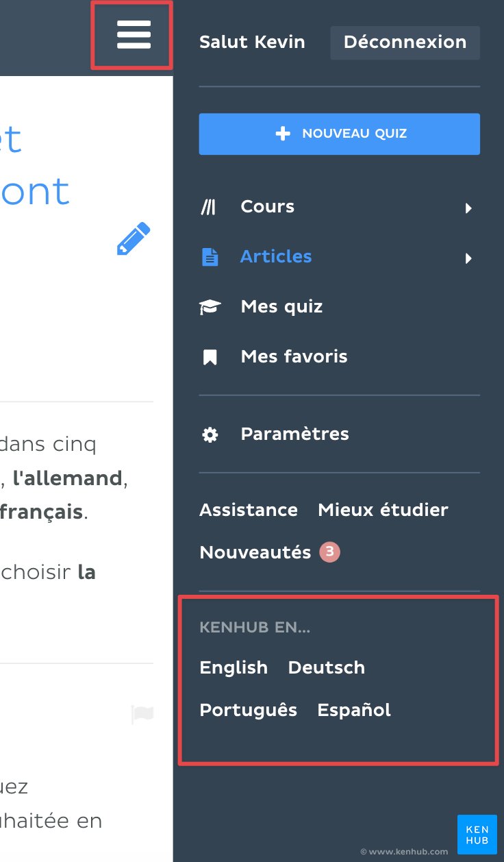Switch the site language to Deutsch
The width and height of the screenshot is (504, 862).
[326, 667]
